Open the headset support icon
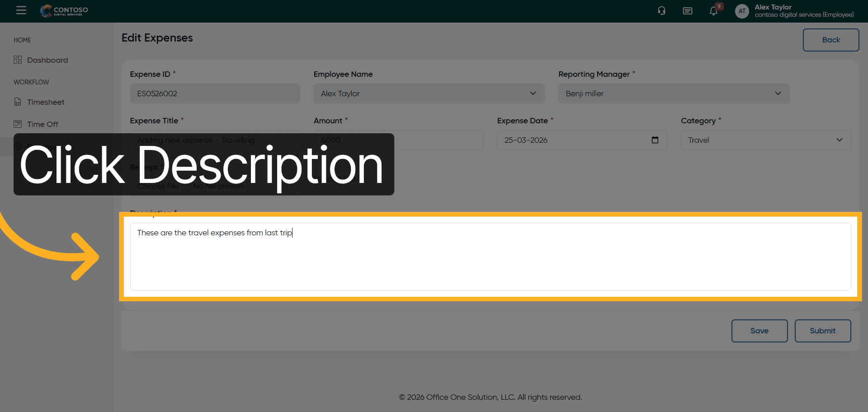This screenshot has width=868, height=412. pos(661,11)
